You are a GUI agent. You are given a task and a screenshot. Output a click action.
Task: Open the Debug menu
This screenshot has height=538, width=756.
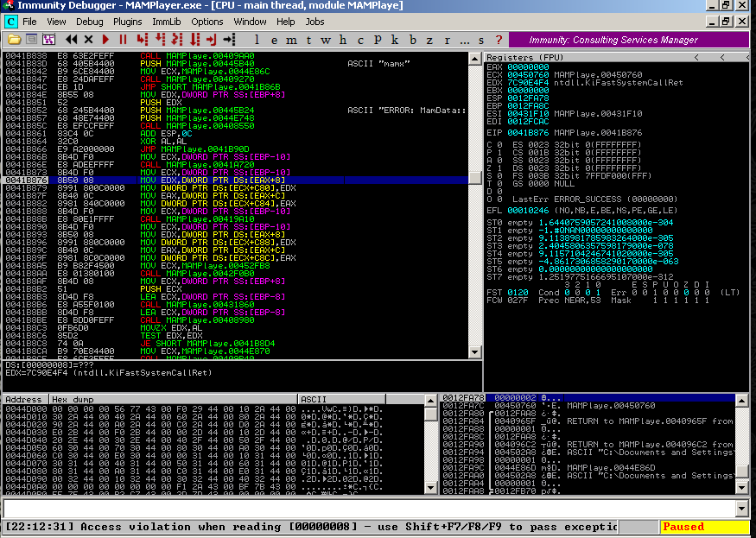pyautogui.click(x=90, y=22)
